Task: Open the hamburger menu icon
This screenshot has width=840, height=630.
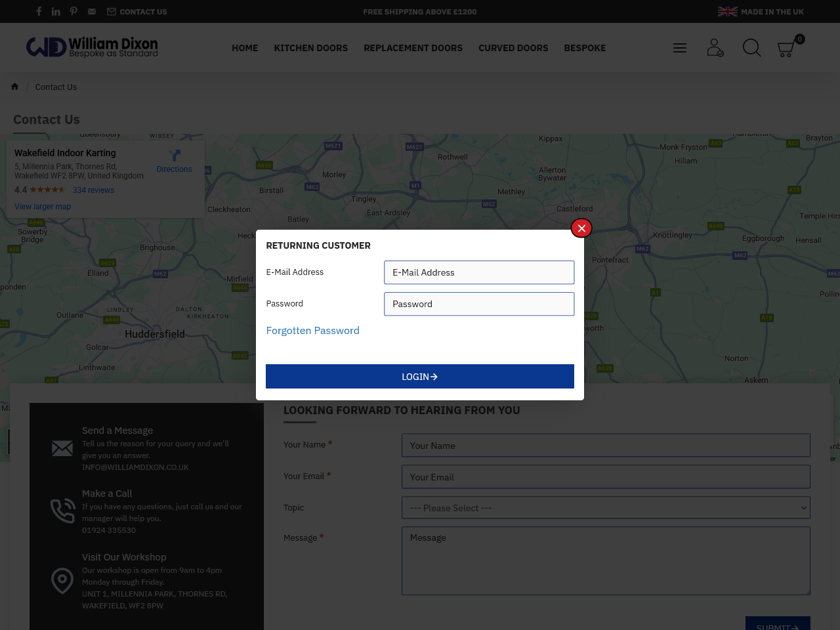Action: (x=680, y=48)
